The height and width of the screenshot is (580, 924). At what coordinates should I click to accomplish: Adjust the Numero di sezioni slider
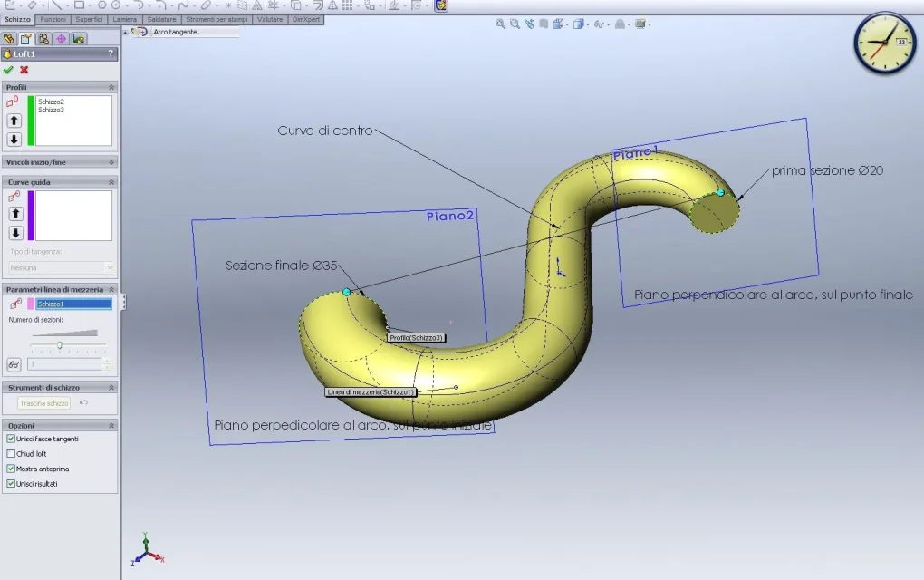point(60,344)
